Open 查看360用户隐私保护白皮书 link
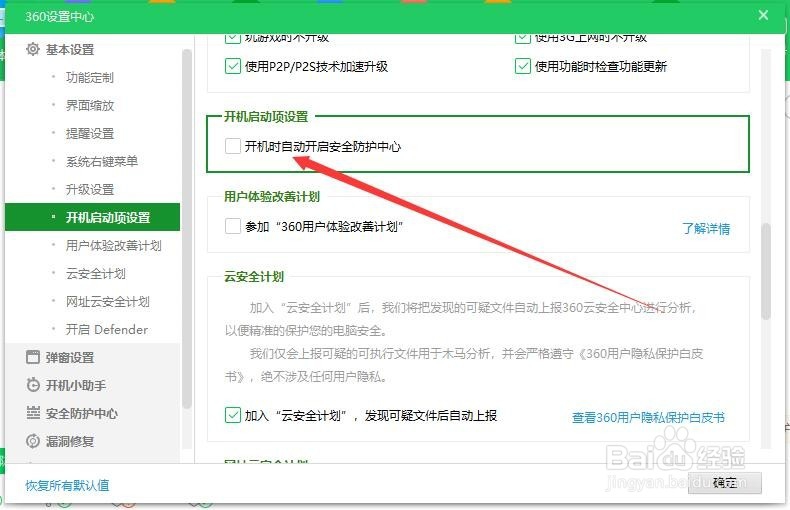This screenshot has height=510, width=790. (x=648, y=417)
